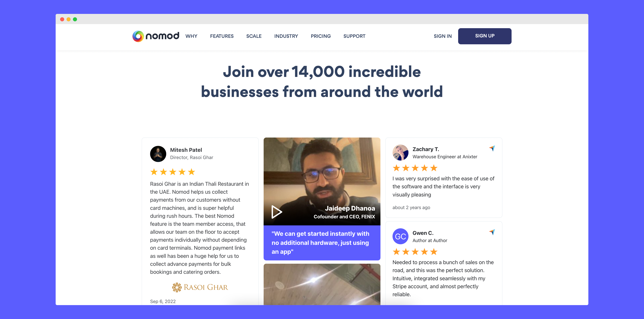The image size is (644, 319).
Task: Click the green macOS window button
Action: 75,19
